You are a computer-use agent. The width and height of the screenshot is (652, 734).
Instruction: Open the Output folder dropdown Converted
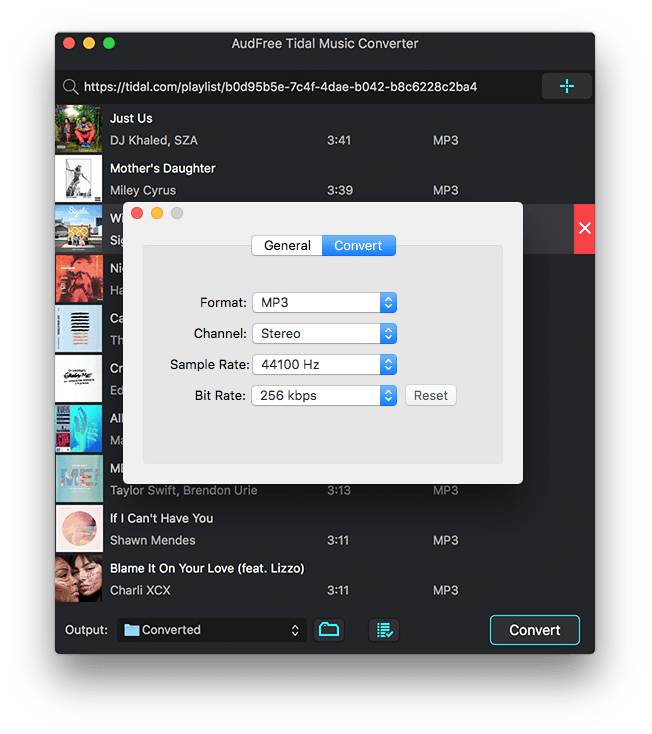coord(212,630)
